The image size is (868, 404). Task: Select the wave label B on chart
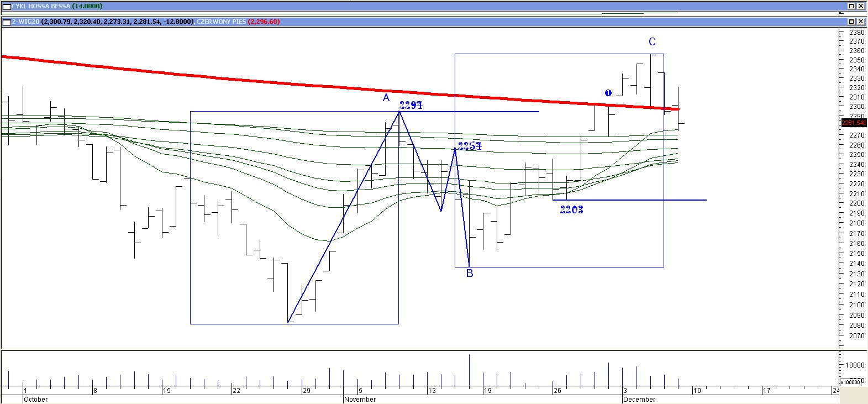point(470,273)
